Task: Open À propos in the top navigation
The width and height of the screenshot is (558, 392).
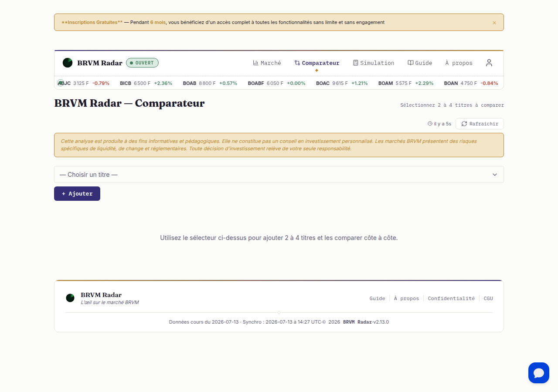Action: (x=459, y=63)
